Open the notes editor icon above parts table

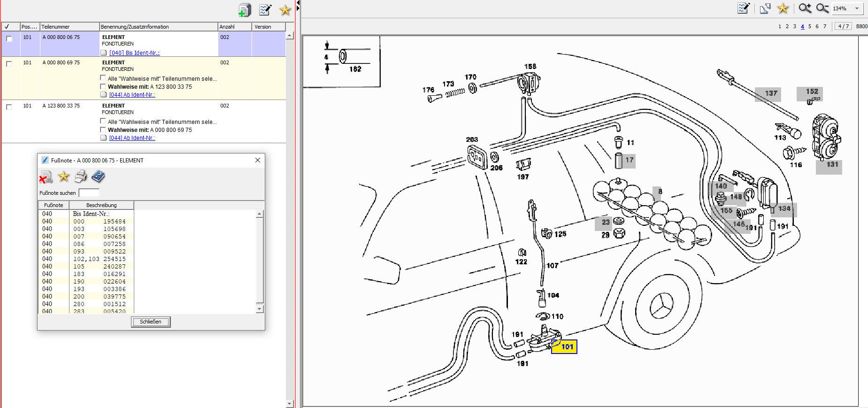[x=265, y=10]
